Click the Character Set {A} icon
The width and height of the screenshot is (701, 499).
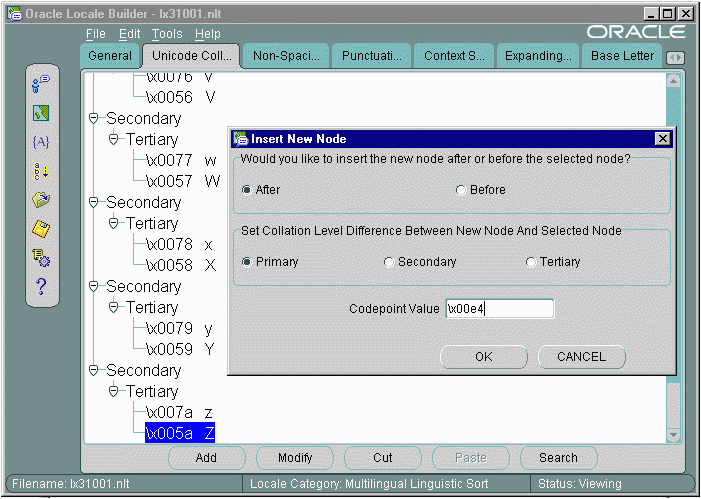coord(41,142)
